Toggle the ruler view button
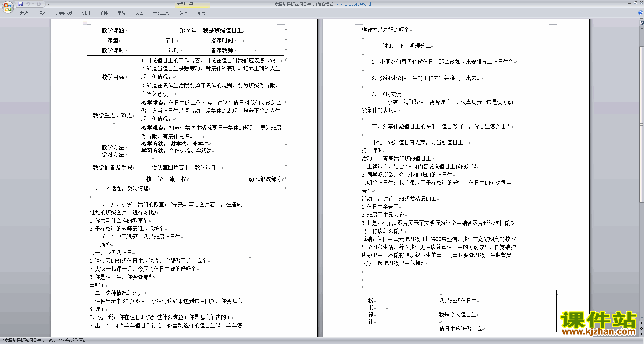The width and height of the screenshot is (644, 344). click(x=641, y=23)
